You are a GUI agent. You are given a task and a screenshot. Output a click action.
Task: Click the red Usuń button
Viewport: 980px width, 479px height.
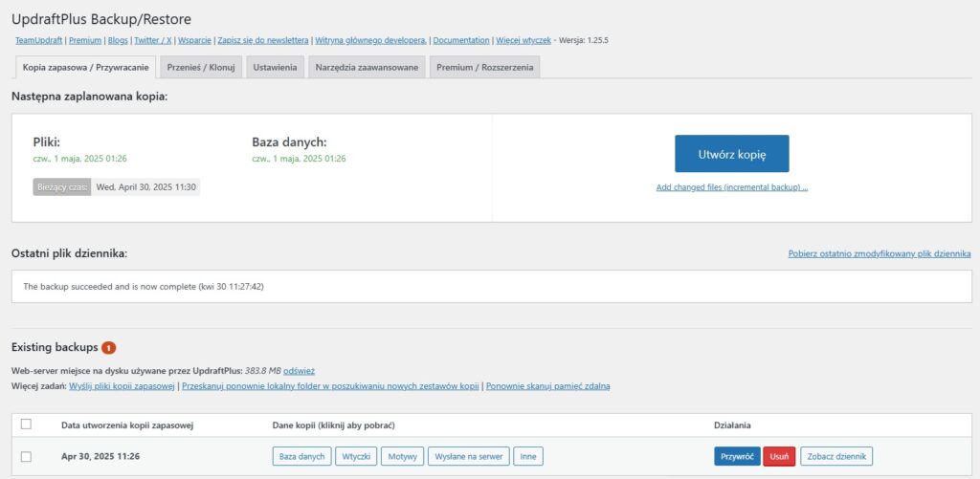point(779,456)
